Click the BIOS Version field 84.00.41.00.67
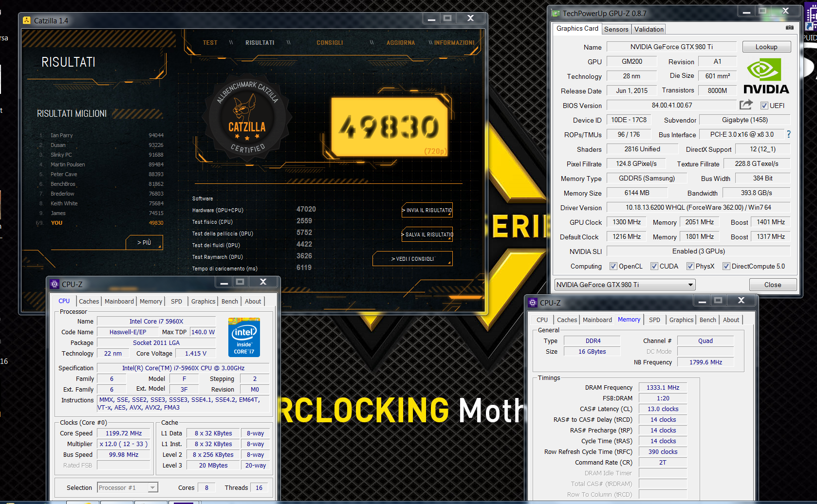This screenshot has height=504, width=817. coord(671,105)
